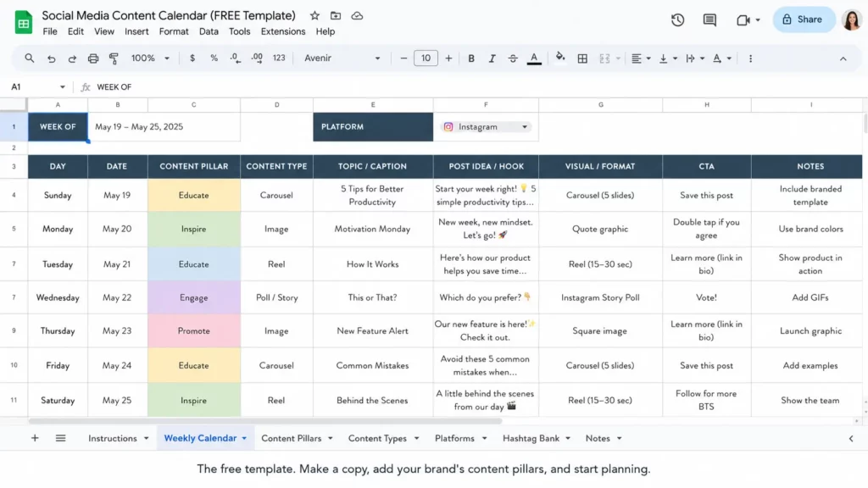The width and height of the screenshot is (868, 488).
Task: Click the paint format roller icon
Action: pos(114,58)
